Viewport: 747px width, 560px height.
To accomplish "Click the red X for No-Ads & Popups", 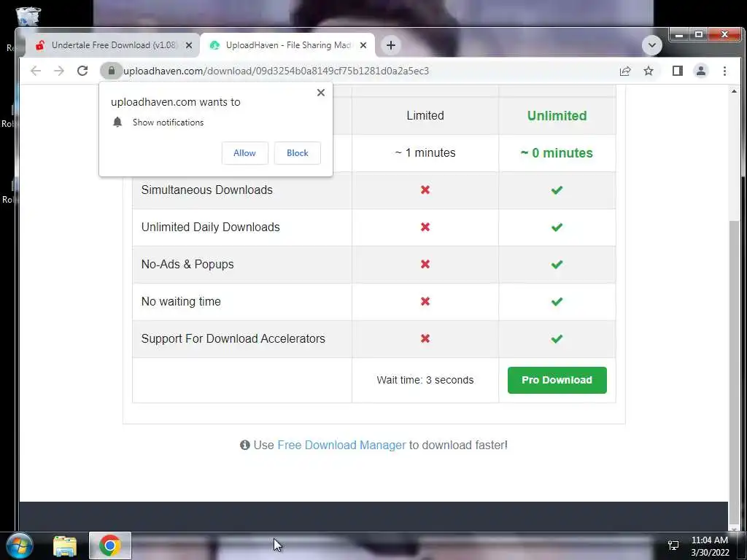I will point(425,264).
